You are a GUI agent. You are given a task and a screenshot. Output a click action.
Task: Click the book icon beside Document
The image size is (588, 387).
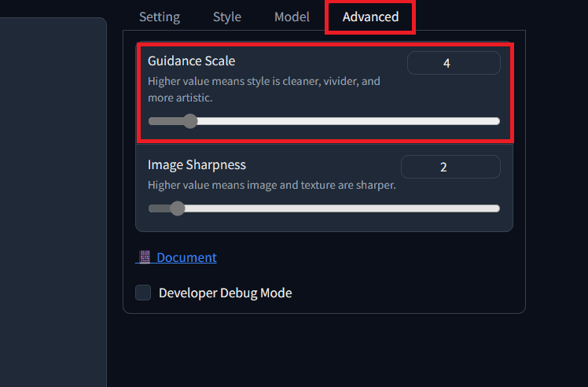coord(145,257)
